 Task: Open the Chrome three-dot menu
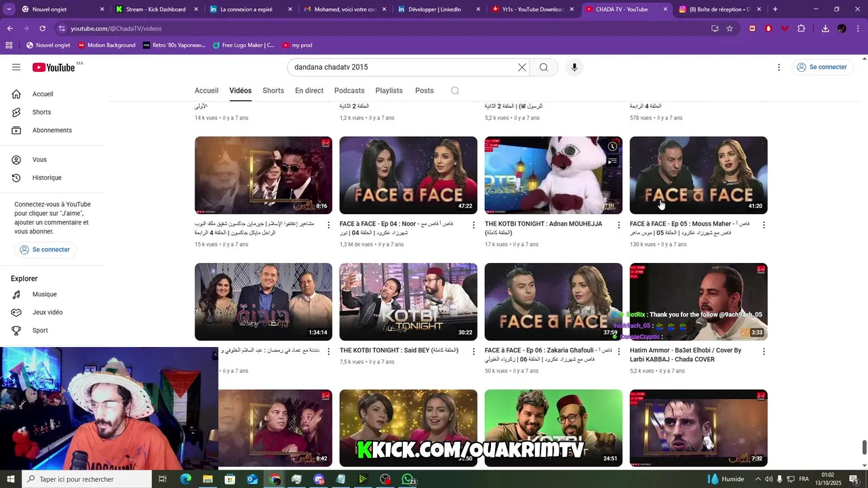click(x=859, y=28)
